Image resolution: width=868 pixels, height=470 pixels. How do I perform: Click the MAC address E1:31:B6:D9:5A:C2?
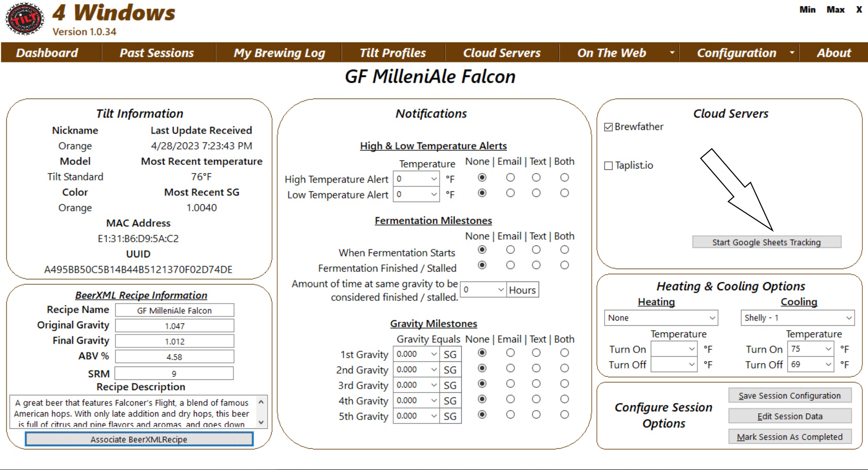point(138,239)
